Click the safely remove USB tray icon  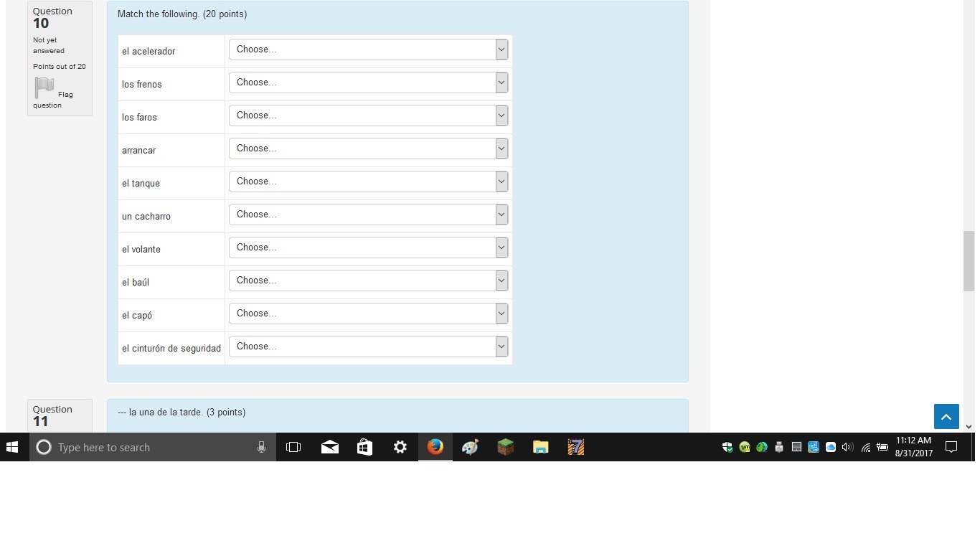(x=779, y=447)
